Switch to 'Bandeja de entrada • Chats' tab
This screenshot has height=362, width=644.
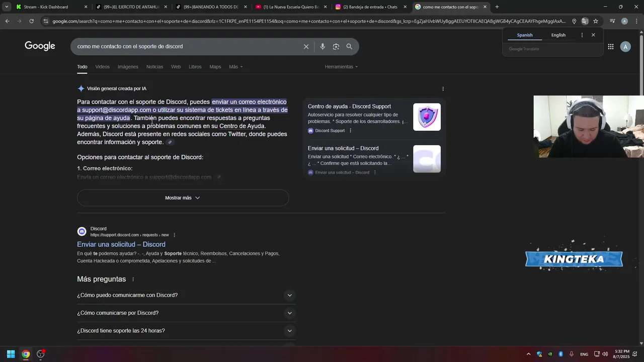point(370,7)
